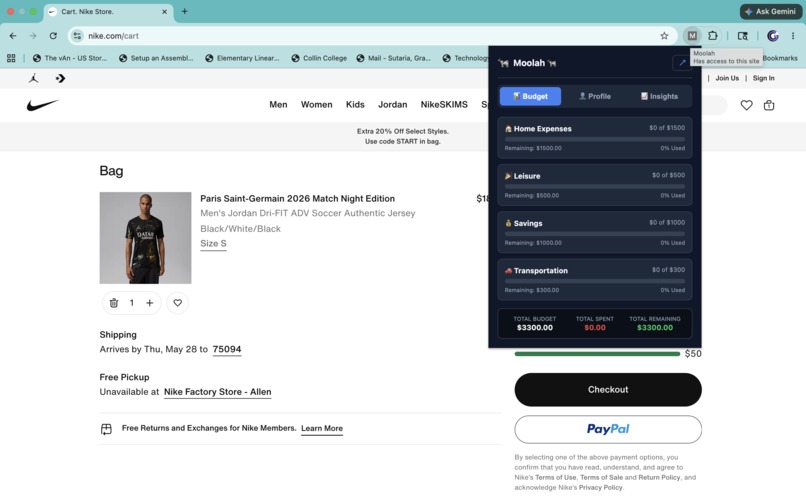Click the jersey product thumbnail

145,238
